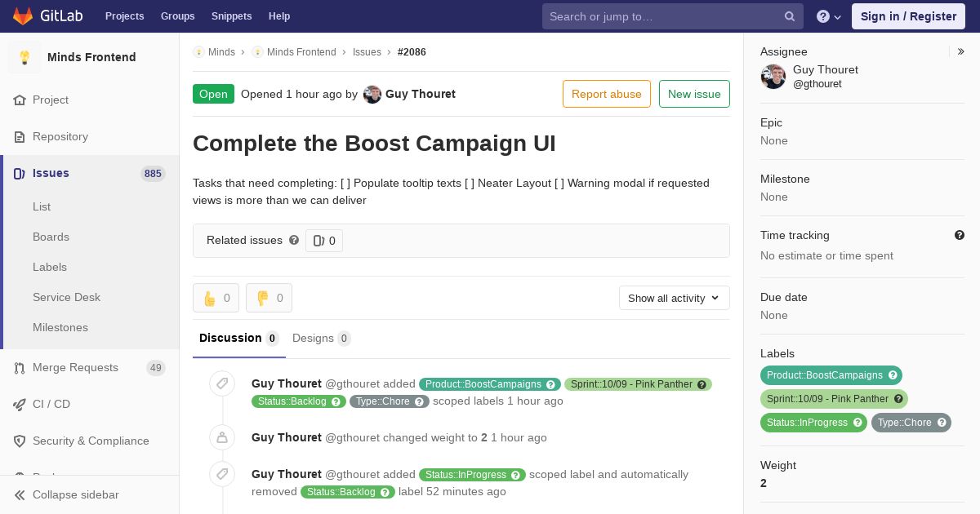Collapse the right sidebar with chevron
The image size is (980, 514).
[x=961, y=51]
